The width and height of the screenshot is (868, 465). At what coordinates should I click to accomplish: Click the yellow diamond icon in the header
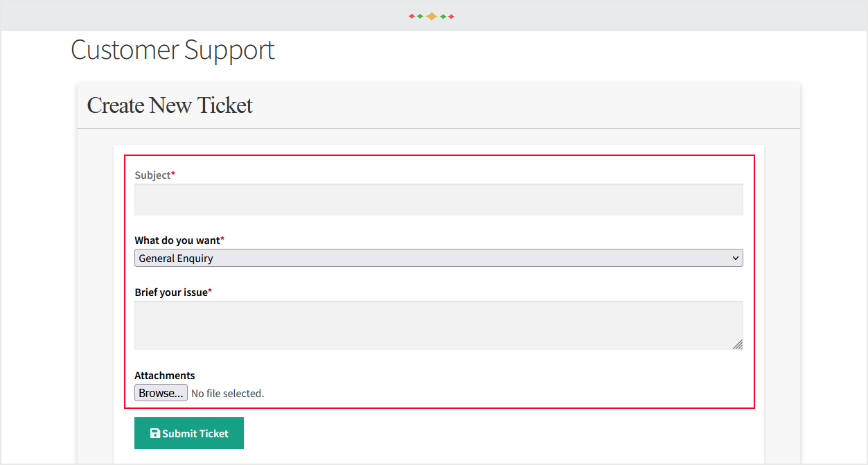pyautogui.click(x=432, y=16)
